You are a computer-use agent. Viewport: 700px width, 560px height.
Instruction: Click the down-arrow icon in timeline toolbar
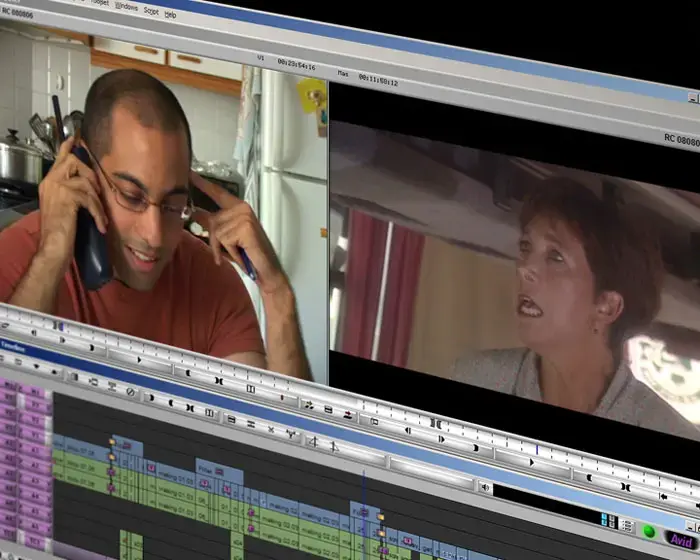(x=36, y=366)
